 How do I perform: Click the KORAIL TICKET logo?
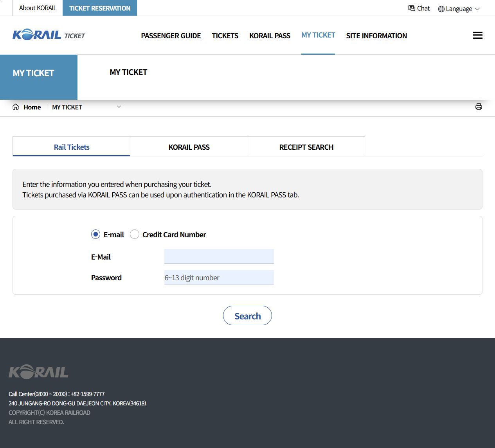pyautogui.click(x=49, y=35)
